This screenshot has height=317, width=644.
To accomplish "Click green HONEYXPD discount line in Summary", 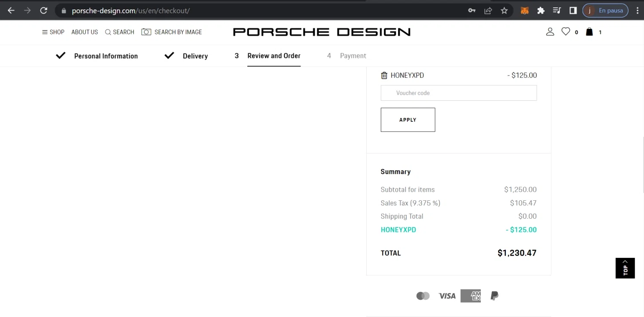I will pos(459,230).
